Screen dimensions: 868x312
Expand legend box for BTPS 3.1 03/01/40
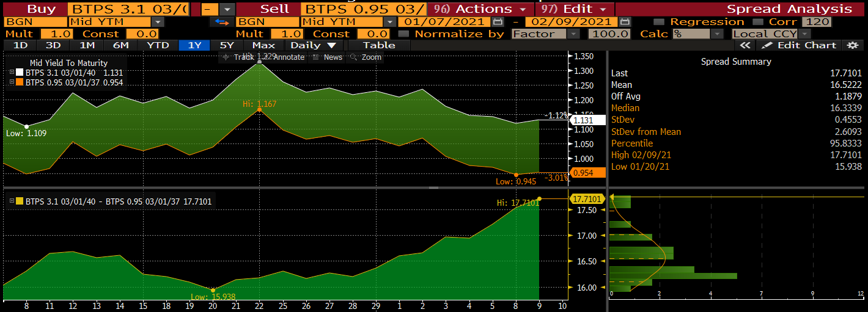point(12,72)
